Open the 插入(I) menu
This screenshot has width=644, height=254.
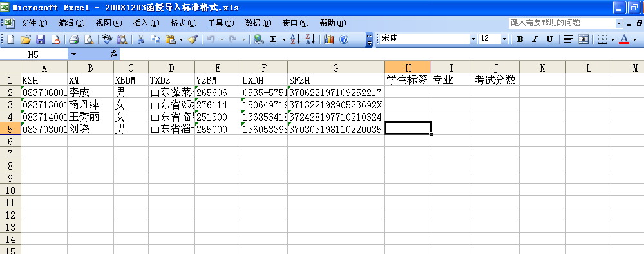(x=146, y=23)
